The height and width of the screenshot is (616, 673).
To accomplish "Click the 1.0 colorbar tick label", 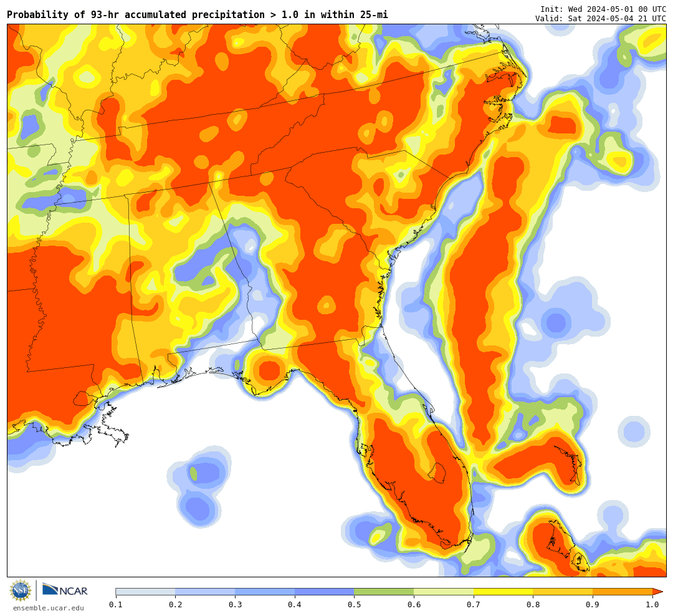I will [652, 605].
